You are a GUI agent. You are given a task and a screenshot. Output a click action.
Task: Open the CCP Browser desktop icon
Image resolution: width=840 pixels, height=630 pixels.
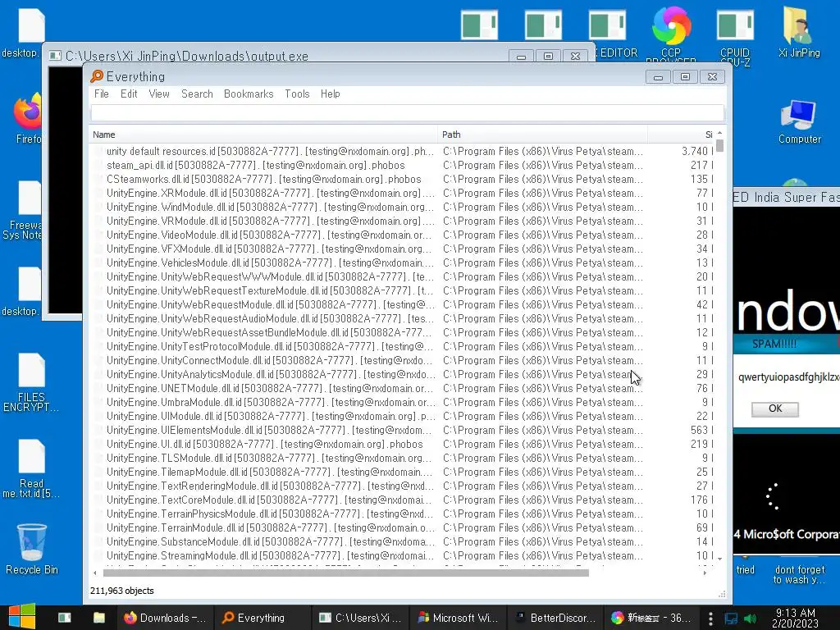tap(671, 33)
